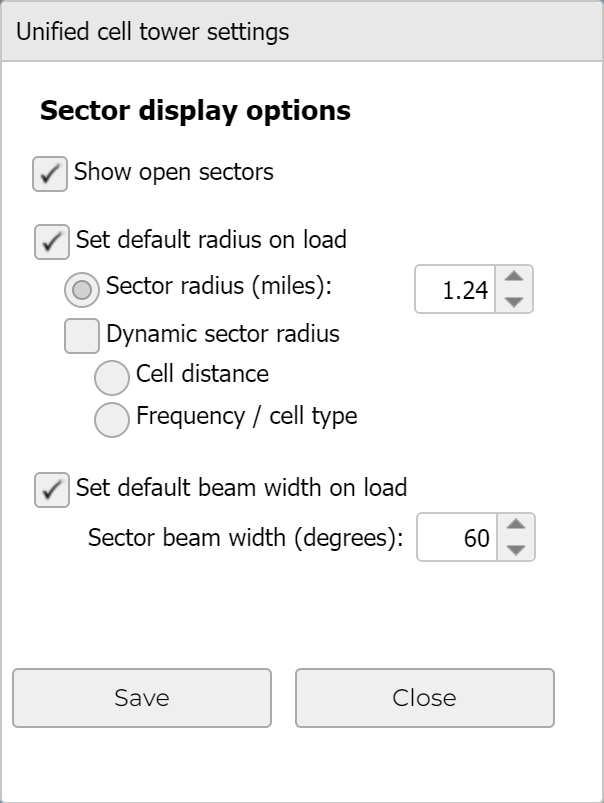Click the beam width field showing 60
This screenshot has height=803, width=604.
coord(457,538)
